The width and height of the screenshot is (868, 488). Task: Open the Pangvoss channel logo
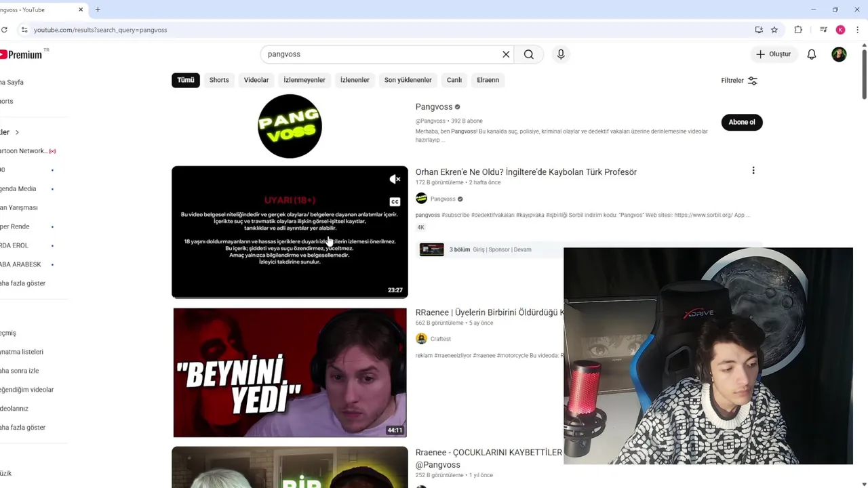click(x=290, y=126)
